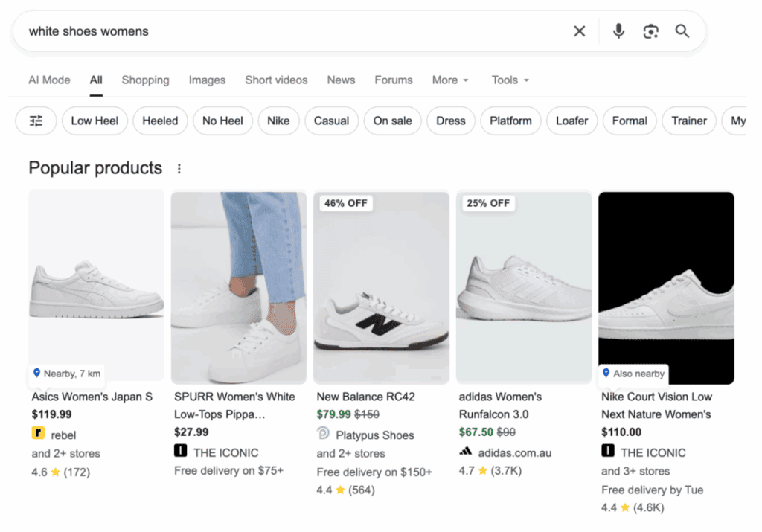Open the Images tab
Image resolution: width=762 pixels, height=532 pixels.
click(207, 80)
